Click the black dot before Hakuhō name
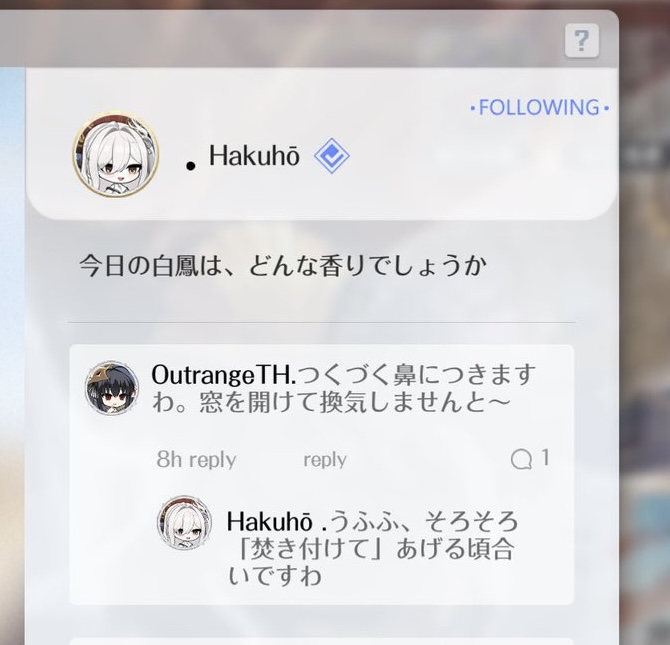Image resolution: width=670 pixels, height=645 pixels. click(191, 166)
